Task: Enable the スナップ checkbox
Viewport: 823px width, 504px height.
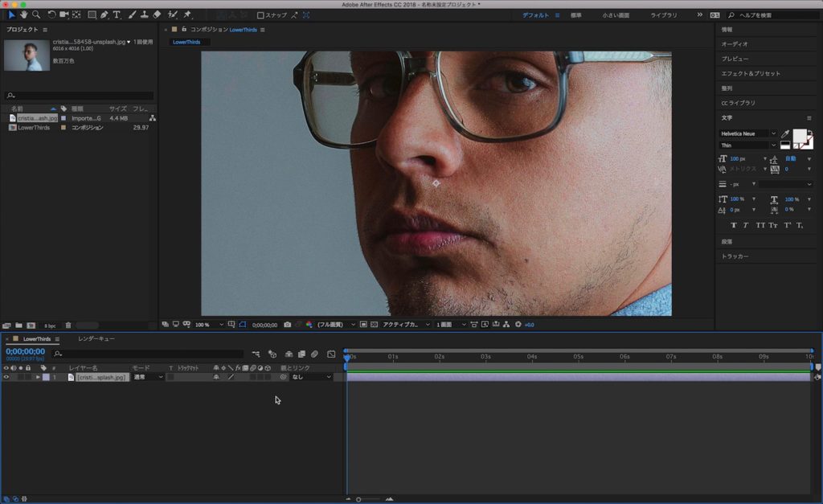Action: (260, 15)
